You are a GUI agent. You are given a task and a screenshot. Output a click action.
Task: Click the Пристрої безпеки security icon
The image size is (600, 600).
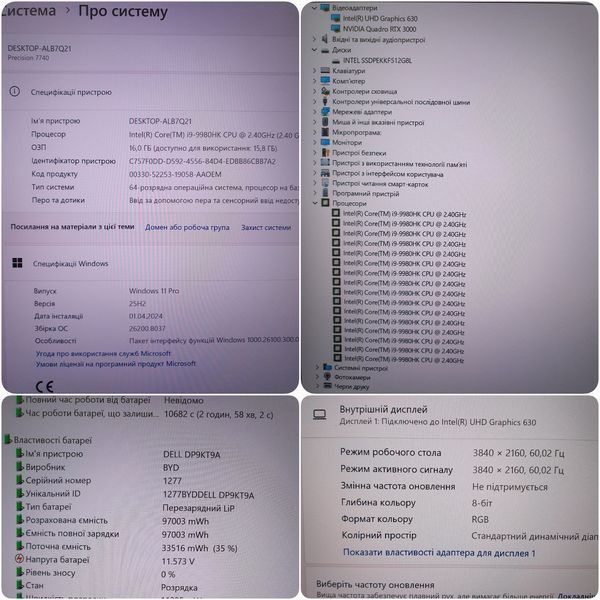point(325,152)
